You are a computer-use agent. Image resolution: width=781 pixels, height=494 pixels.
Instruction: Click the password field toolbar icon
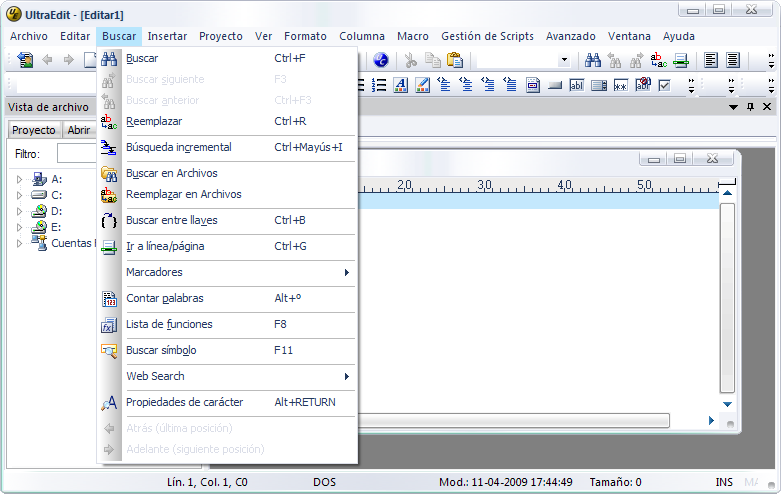[621, 85]
